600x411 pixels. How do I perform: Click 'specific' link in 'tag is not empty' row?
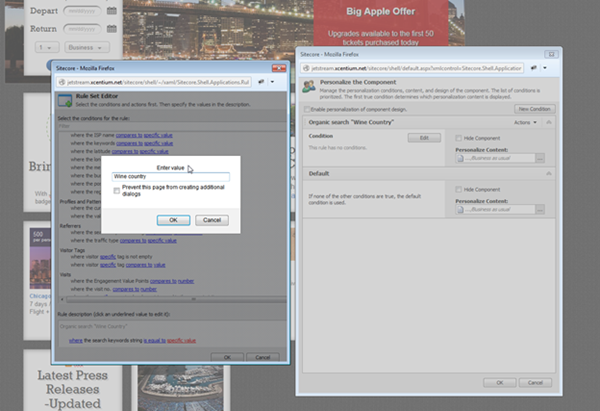[x=108, y=257]
